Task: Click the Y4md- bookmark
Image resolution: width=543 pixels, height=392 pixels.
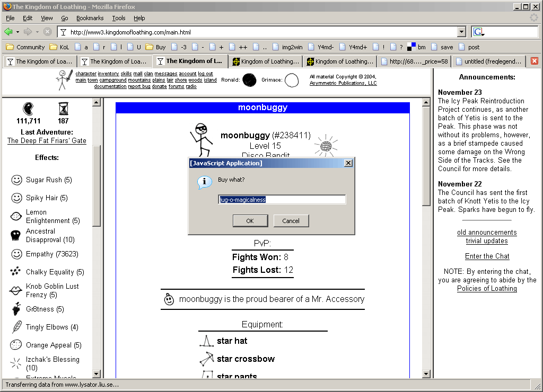Action: (321, 47)
